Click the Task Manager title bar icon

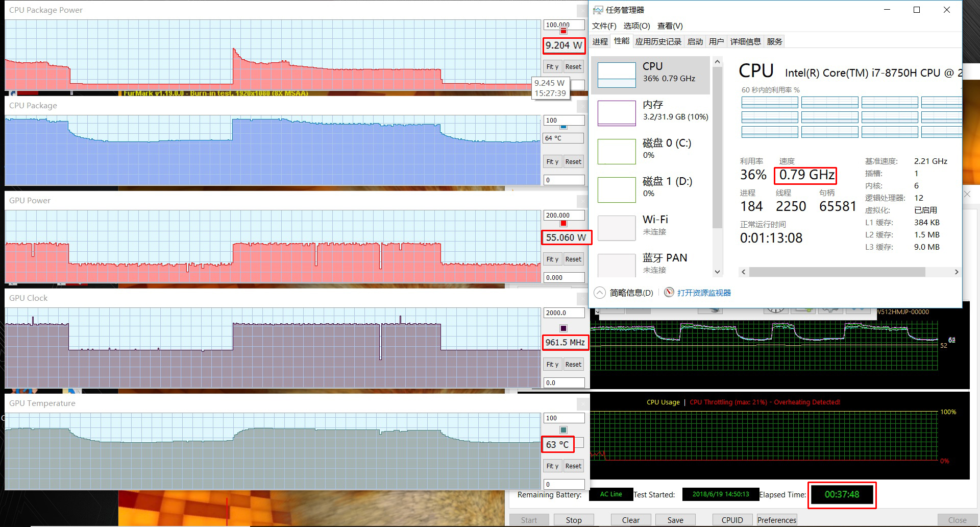coord(598,10)
